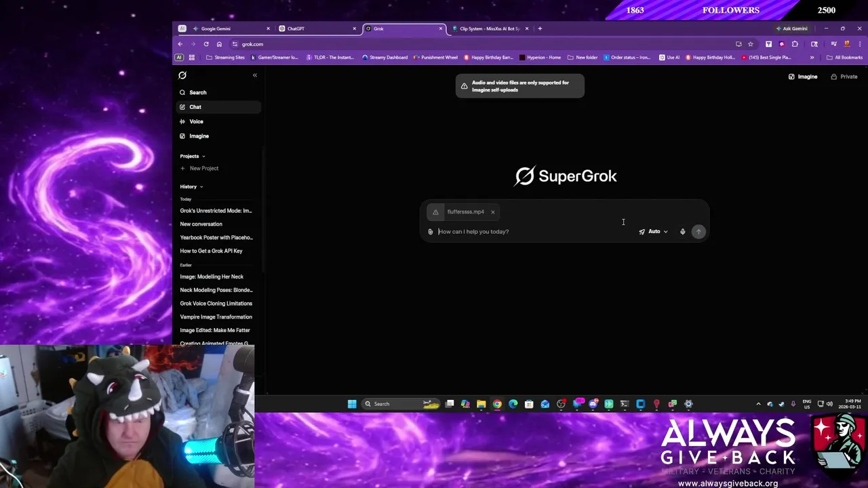
Task: Close the Grok browser tab
Action: (x=441, y=28)
